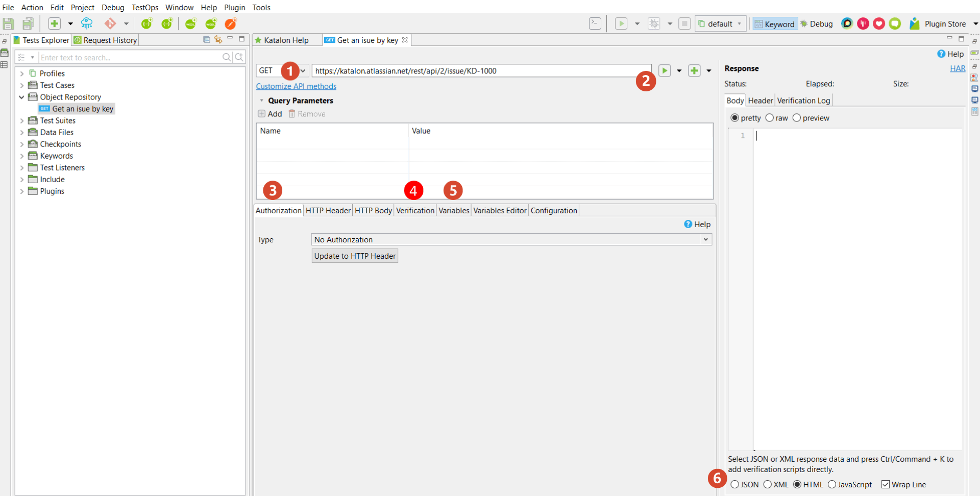Click the Customize API methods link
This screenshot has width=980, height=496.
296,86
